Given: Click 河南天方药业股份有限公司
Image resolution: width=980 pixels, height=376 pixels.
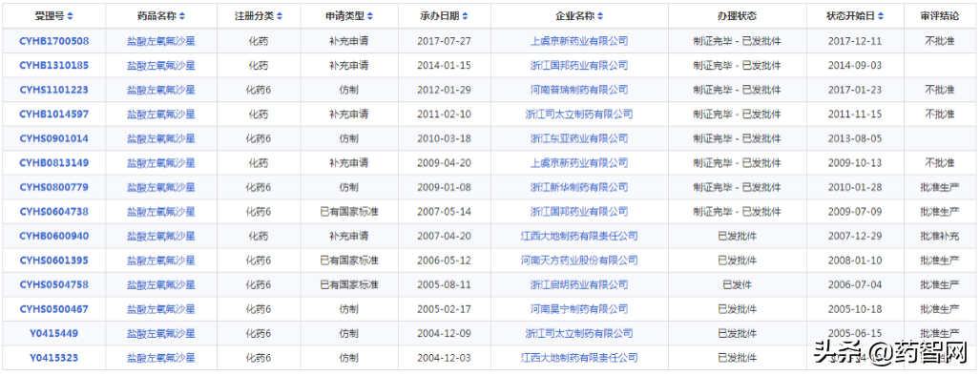Looking at the screenshot, I should 579,261.
